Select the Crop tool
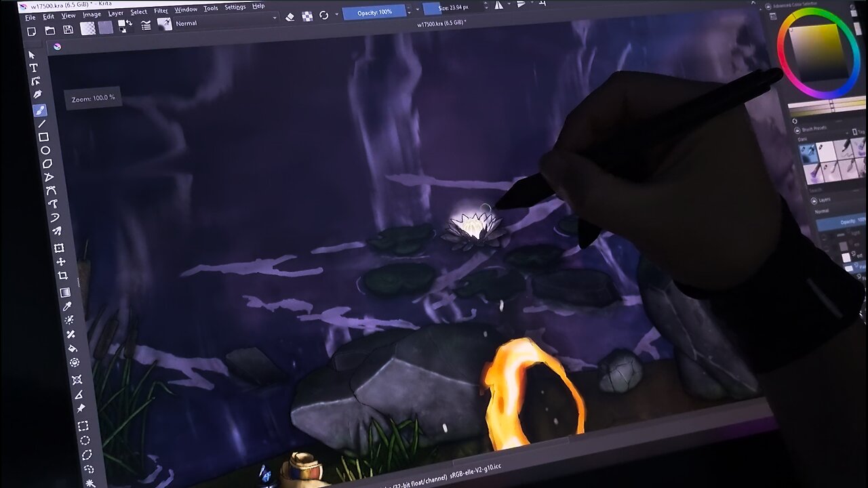This screenshot has height=488, width=868. tap(63, 275)
